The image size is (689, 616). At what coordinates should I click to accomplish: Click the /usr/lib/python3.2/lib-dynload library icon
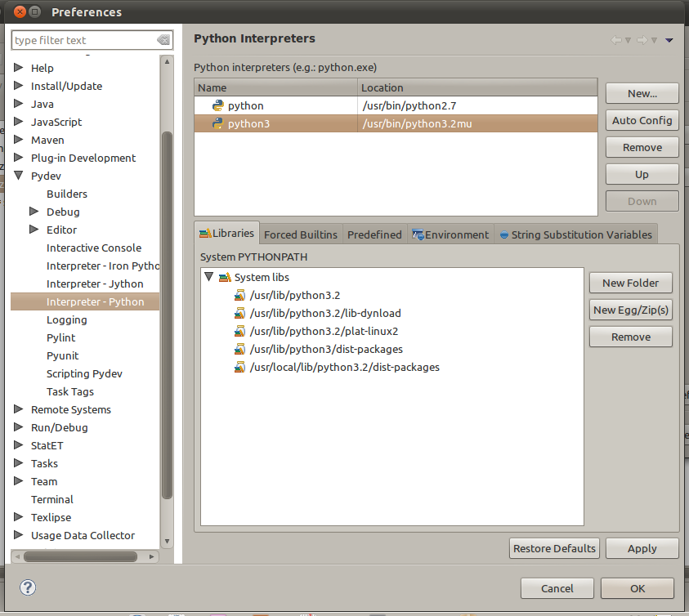tap(239, 314)
